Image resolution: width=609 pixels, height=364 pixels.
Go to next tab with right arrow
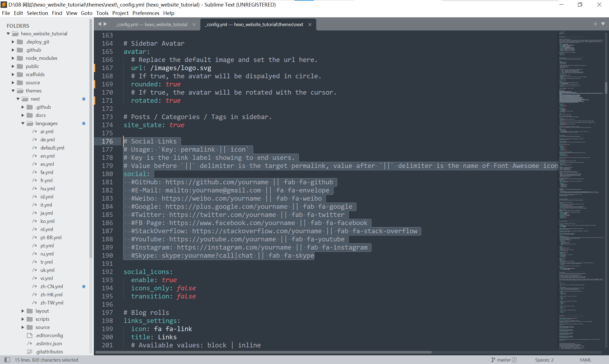(x=105, y=24)
